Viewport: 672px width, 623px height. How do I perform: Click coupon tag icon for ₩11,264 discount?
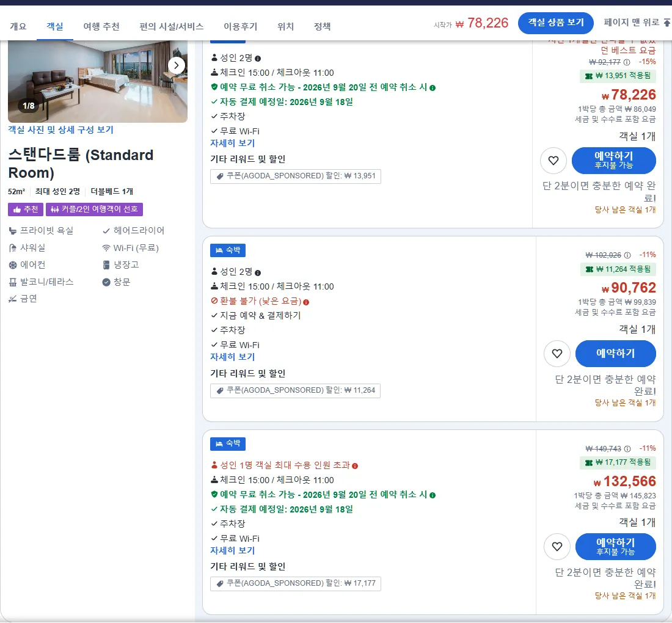click(x=220, y=390)
